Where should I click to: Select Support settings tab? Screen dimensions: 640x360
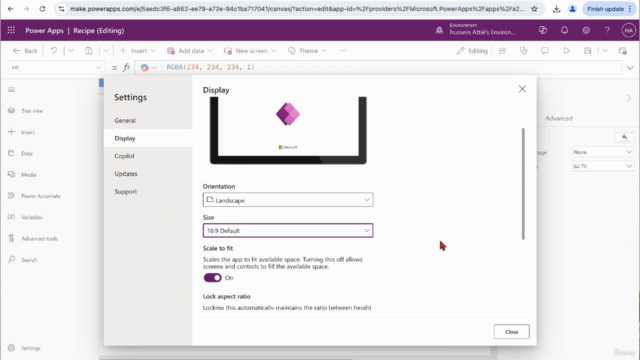coord(148,191)
